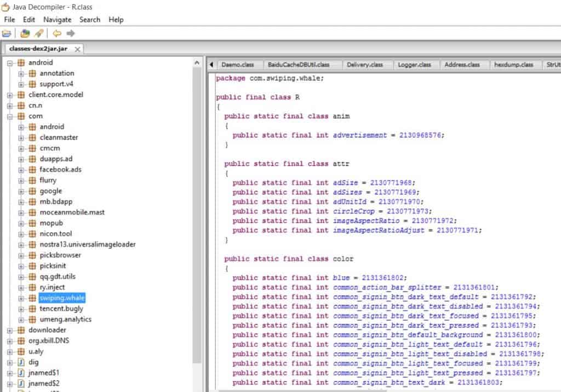Expand the support.v4 package node
561x392 pixels.
[21, 85]
